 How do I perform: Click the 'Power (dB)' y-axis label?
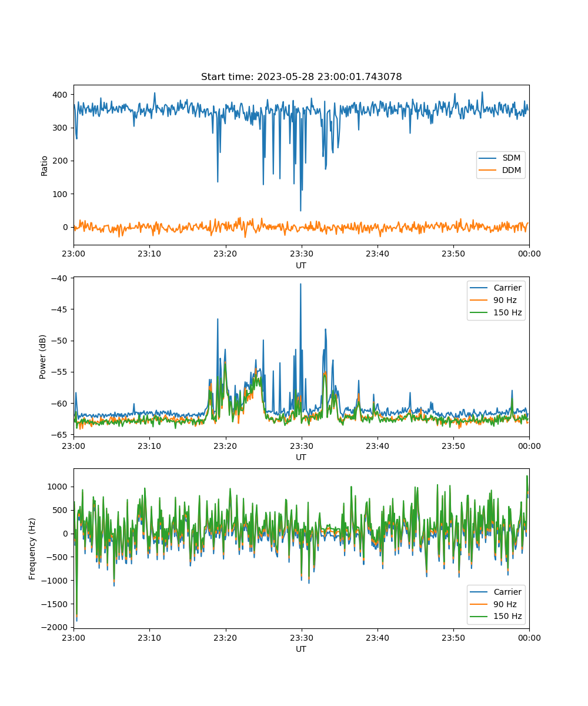tap(44, 357)
